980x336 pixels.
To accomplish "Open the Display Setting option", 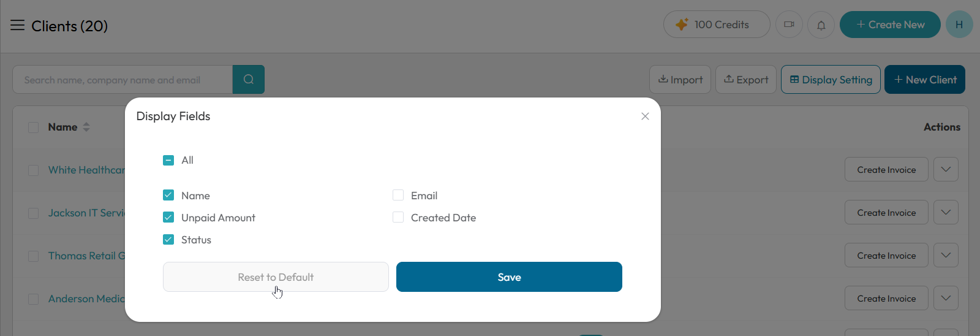I will [x=831, y=79].
